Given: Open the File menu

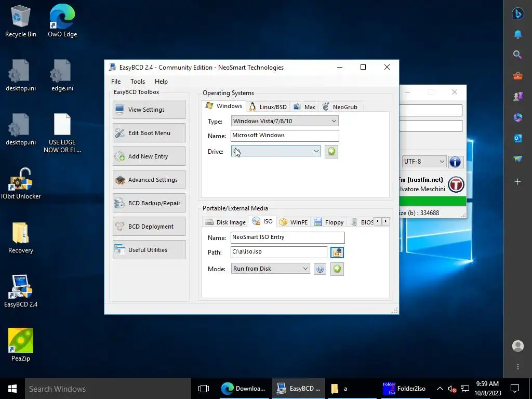Looking at the screenshot, I should coord(116,82).
